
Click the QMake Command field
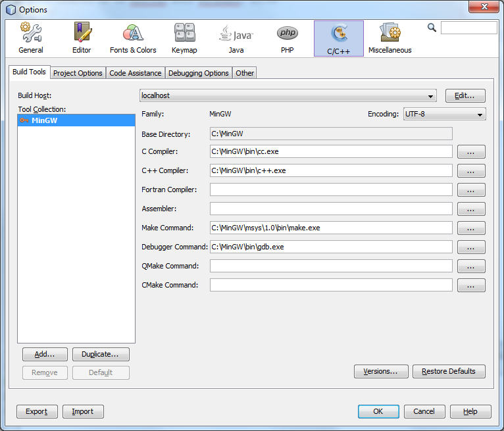(x=331, y=266)
